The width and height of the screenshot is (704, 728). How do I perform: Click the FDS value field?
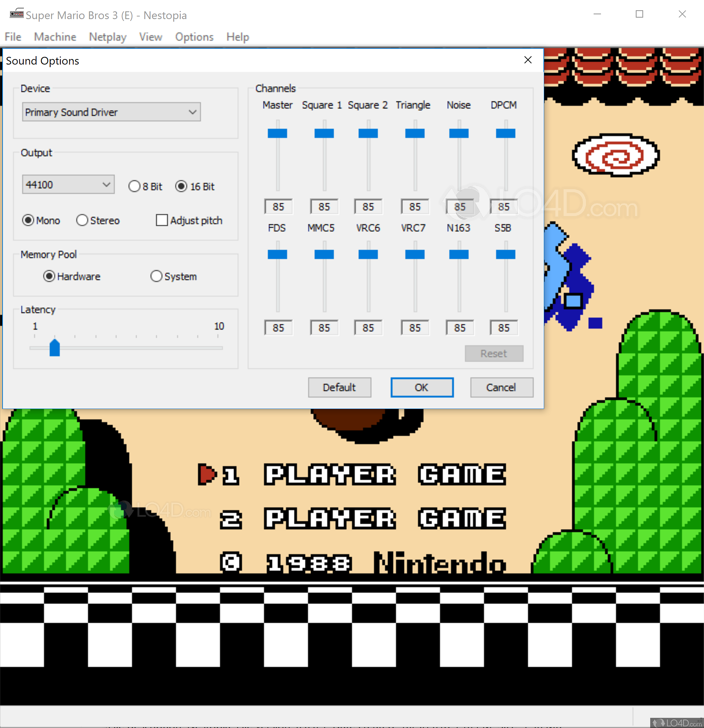278,328
